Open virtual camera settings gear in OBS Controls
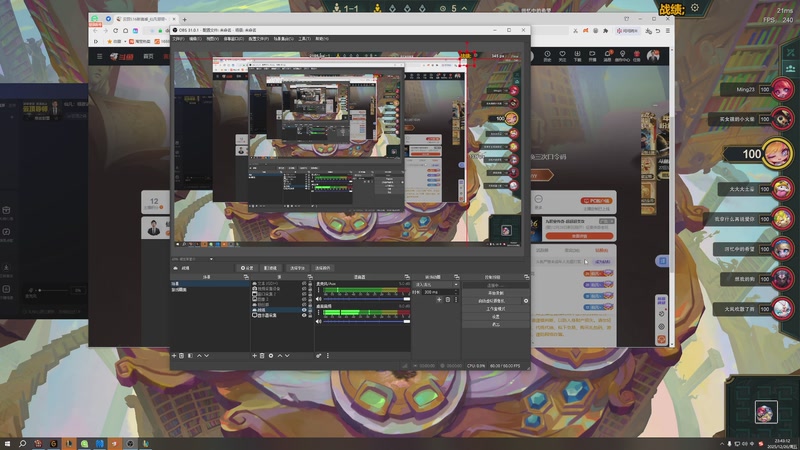Screen dimensions: 800x450 pyautogui.click(x=526, y=301)
